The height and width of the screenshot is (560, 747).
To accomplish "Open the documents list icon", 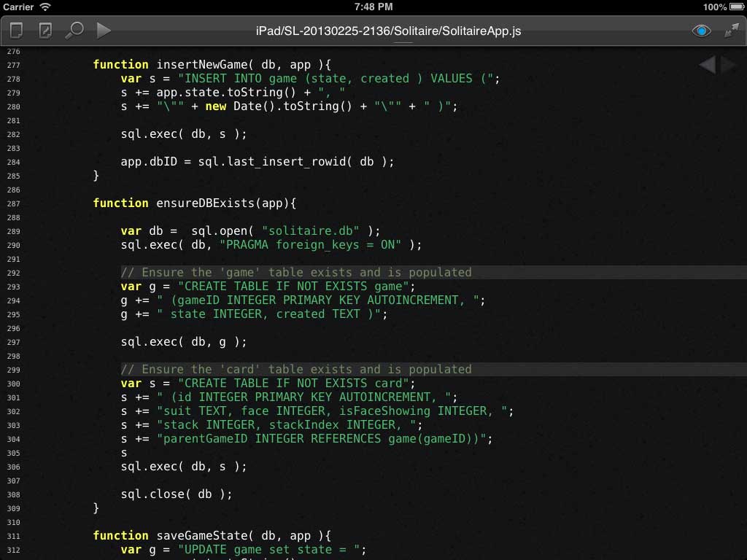I will tap(16, 31).
